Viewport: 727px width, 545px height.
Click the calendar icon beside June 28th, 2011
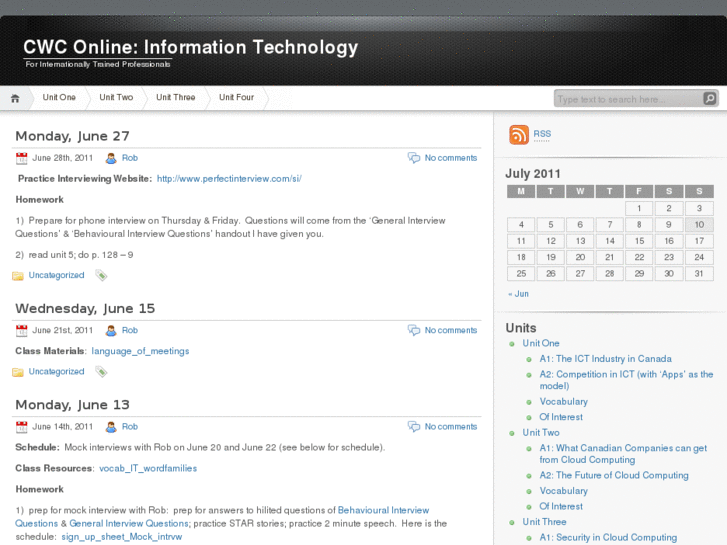[x=21, y=158]
